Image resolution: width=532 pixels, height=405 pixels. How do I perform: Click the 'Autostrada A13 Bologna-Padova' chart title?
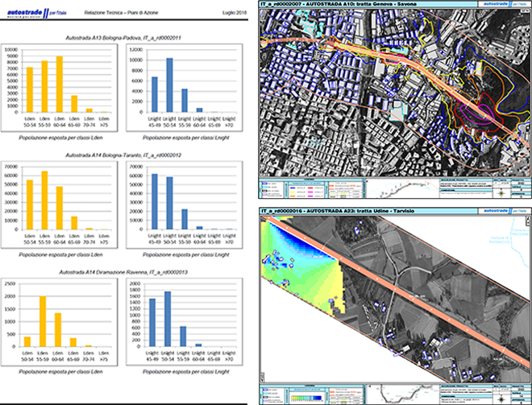pyautogui.click(x=123, y=38)
